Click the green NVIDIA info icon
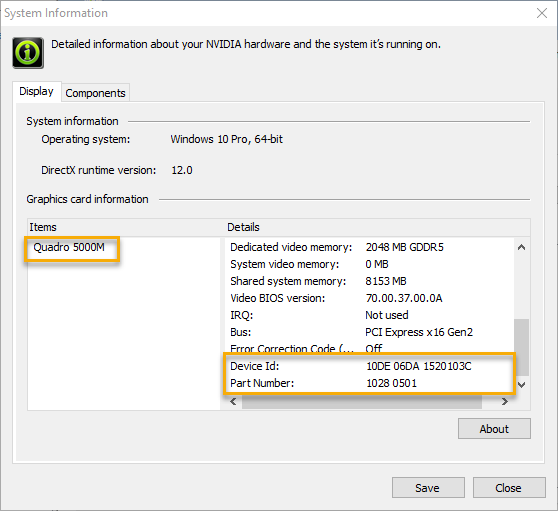 [28, 53]
